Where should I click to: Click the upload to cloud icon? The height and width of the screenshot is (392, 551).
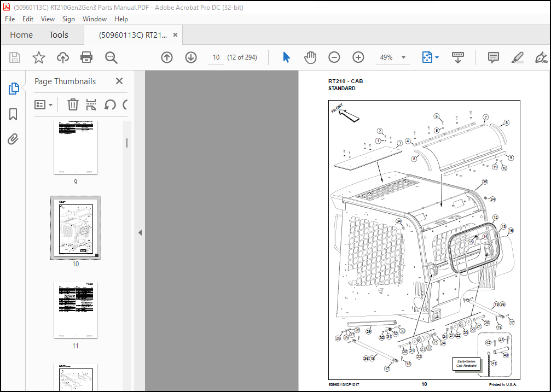point(62,57)
